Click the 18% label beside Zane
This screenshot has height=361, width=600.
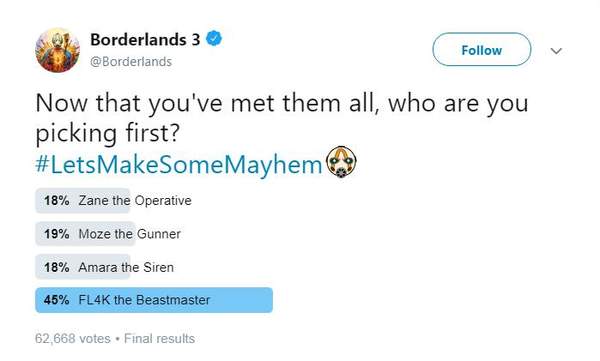pyautogui.click(x=57, y=201)
